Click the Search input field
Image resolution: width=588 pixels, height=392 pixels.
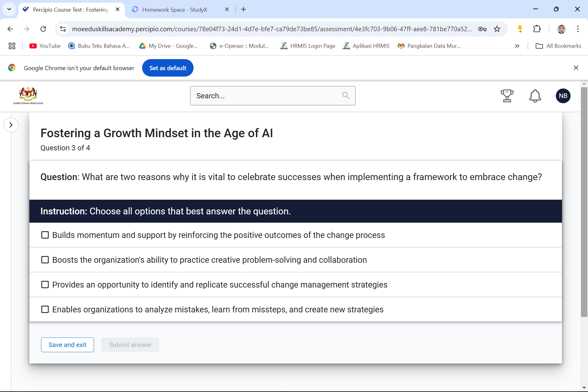tap(273, 96)
